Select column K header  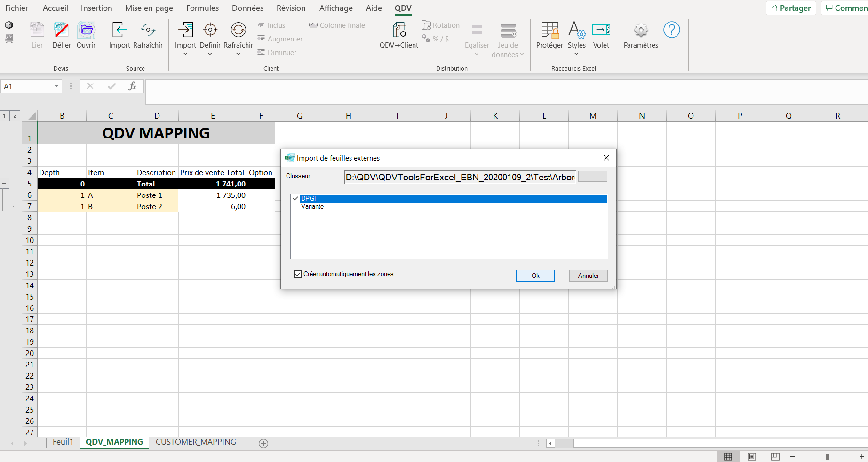click(495, 116)
